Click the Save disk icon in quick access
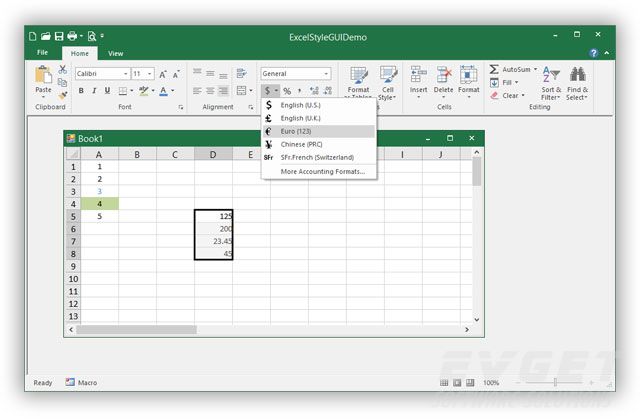The height and width of the screenshot is (420, 640). click(x=59, y=37)
